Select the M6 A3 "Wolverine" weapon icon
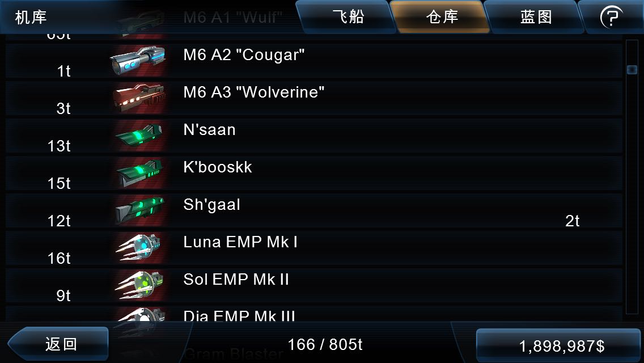Viewport: 644px width, 363px height. 139,98
